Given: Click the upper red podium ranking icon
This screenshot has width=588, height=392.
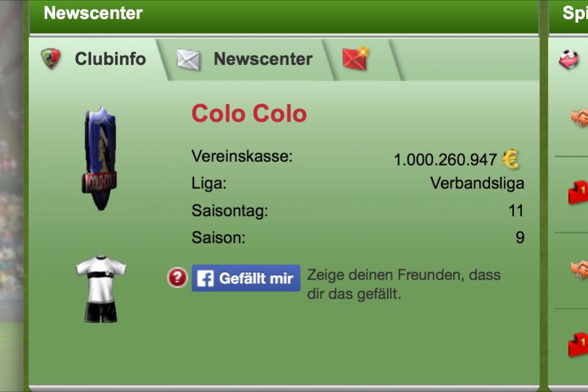Looking at the screenshot, I should pos(578,193).
